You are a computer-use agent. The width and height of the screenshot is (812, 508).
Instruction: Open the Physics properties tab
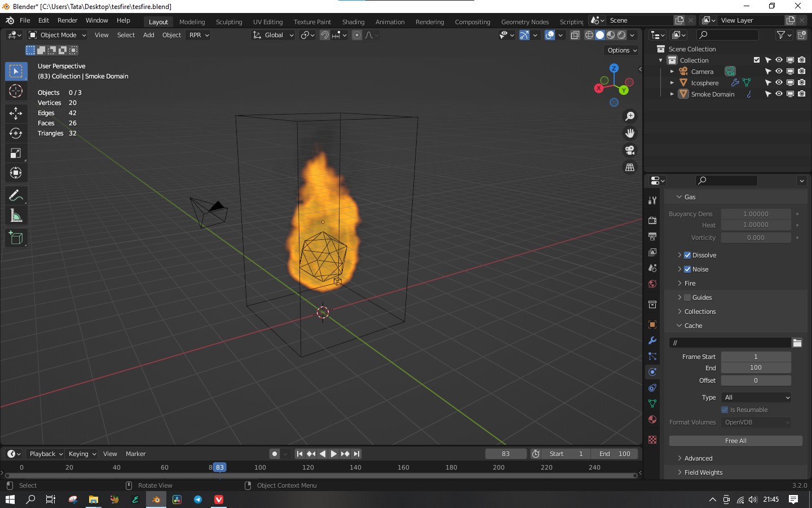(x=652, y=372)
